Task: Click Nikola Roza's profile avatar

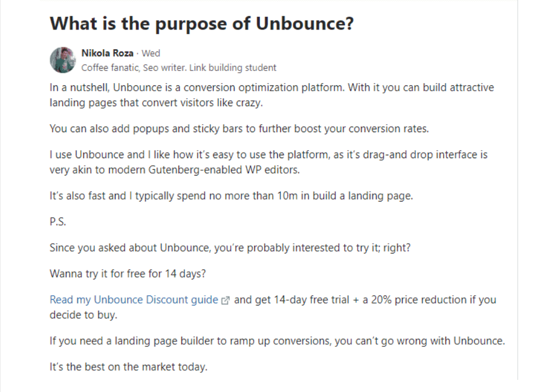Action: (62, 60)
